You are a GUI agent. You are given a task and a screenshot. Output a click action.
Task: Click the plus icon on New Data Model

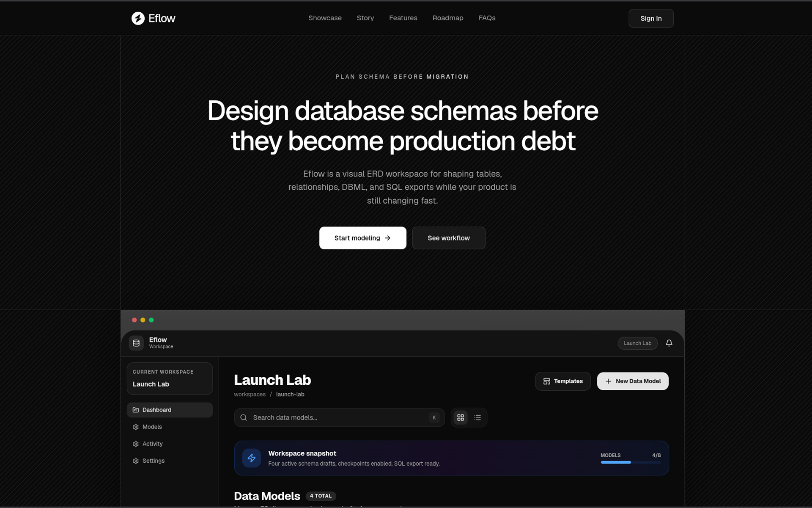coord(608,381)
